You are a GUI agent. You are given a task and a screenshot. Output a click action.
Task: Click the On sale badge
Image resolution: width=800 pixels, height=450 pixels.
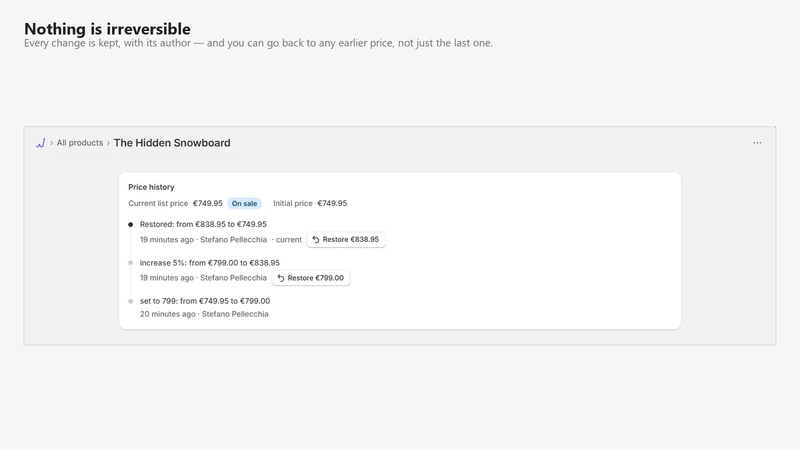[x=244, y=204]
